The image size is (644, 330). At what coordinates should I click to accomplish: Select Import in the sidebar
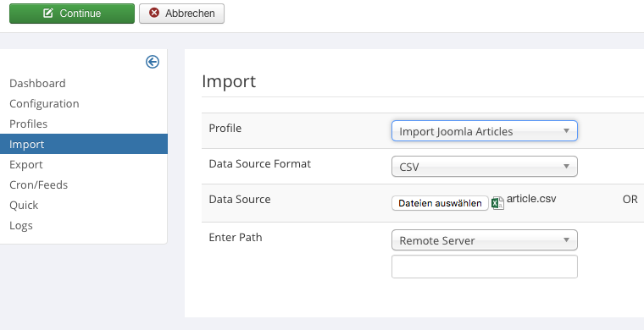point(84,144)
